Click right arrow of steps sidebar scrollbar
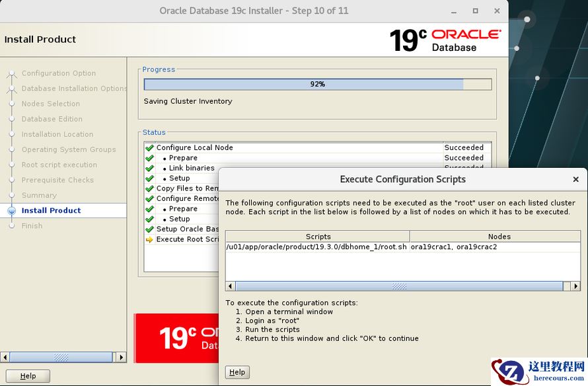This screenshot has height=386, width=588. coord(121,357)
